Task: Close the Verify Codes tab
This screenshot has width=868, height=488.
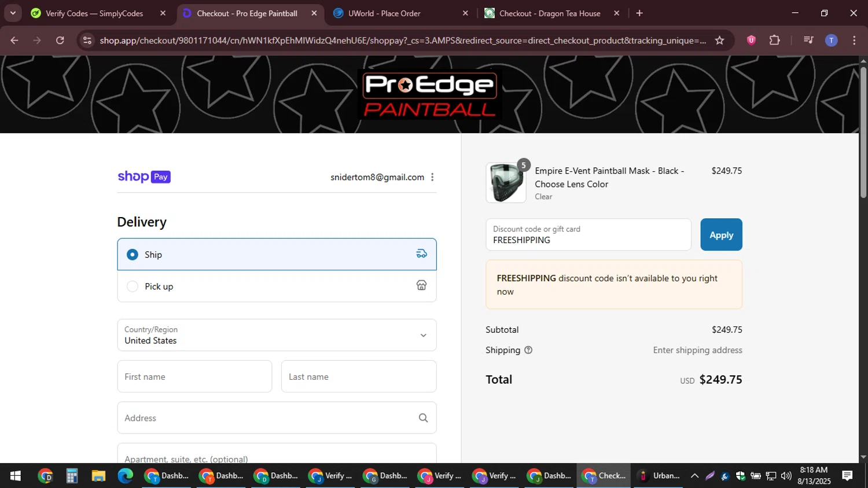Action: click(x=163, y=13)
